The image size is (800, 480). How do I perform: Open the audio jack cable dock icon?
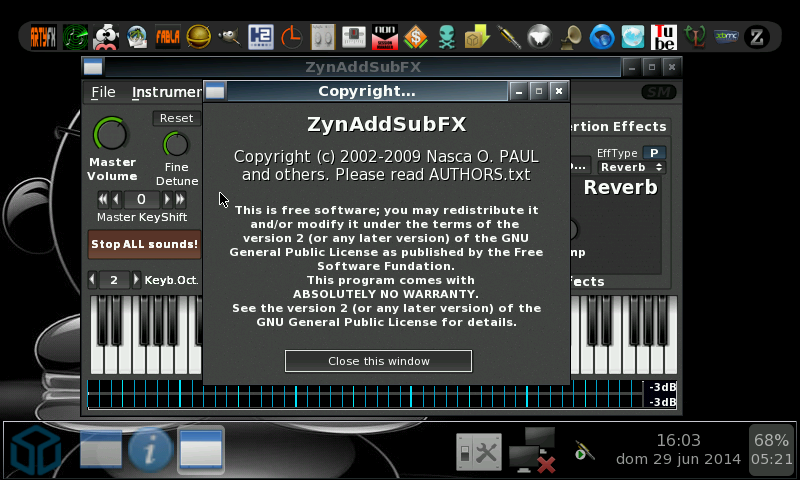coord(509,37)
